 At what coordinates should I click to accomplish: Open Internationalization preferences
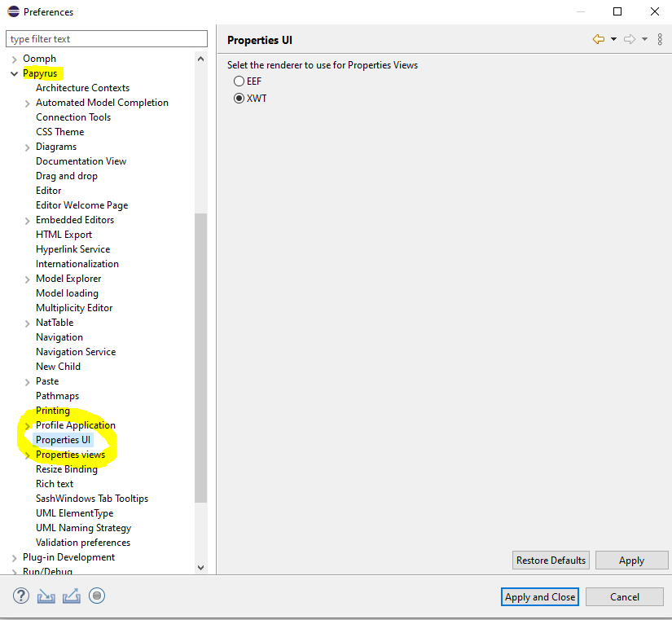pos(77,264)
